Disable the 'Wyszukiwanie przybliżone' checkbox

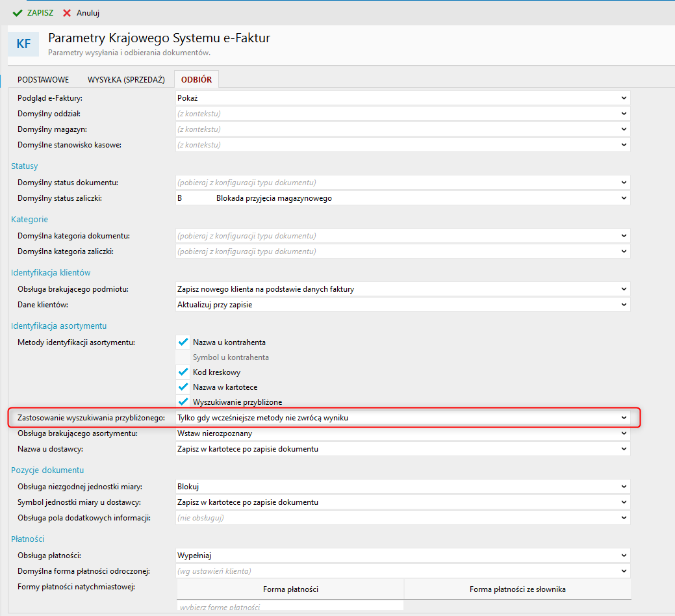point(183,402)
